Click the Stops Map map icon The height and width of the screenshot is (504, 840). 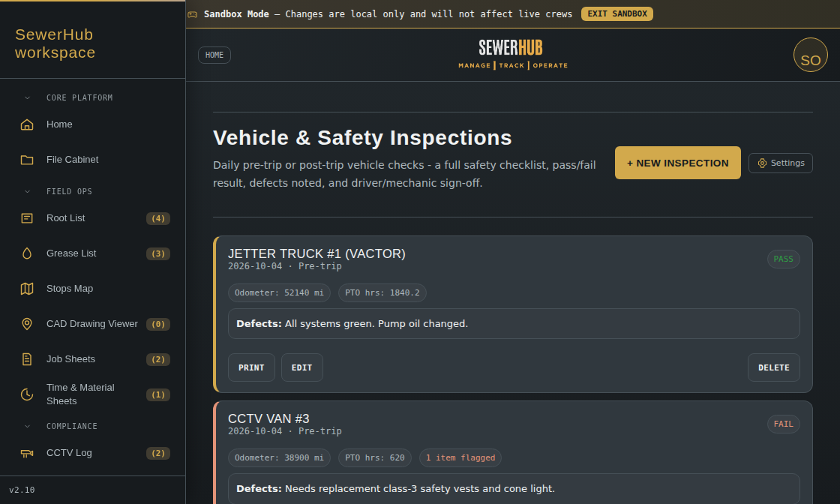(27, 289)
